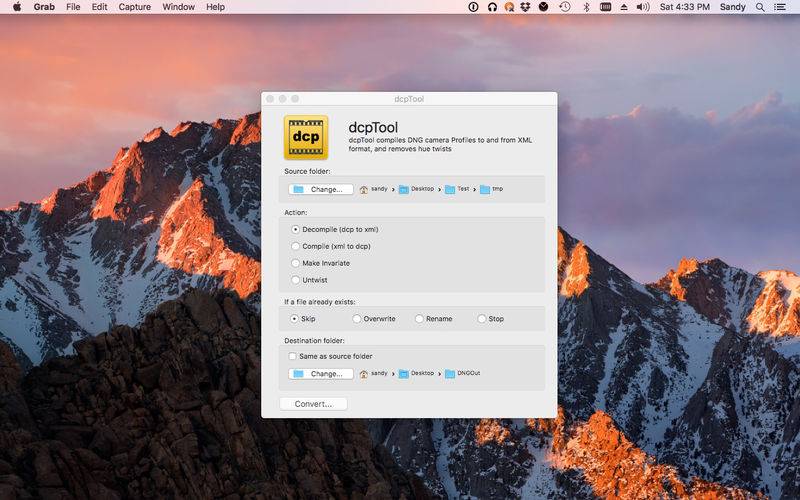Click Change button for destination folder
The image size is (800, 500).
tap(320, 374)
